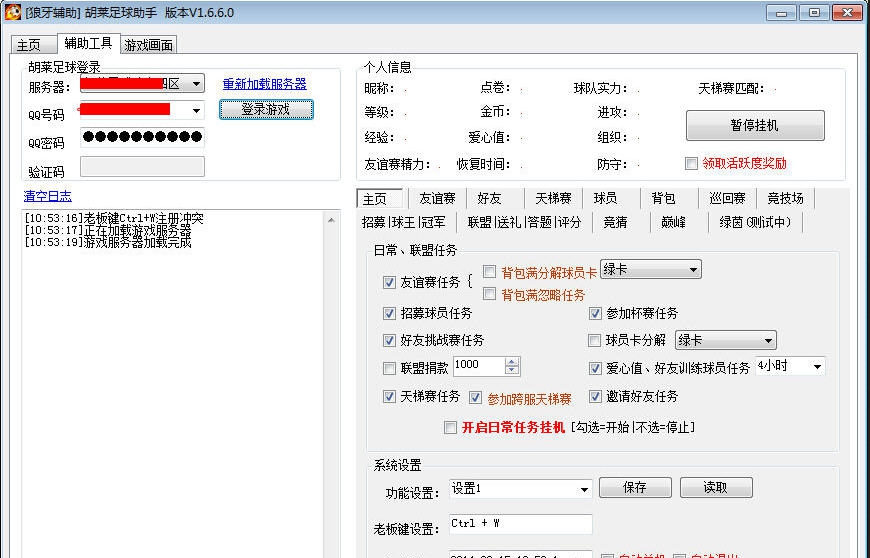Toggle 天梯赛任务 checkbox
This screenshot has width=870, height=558.
click(390, 397)
